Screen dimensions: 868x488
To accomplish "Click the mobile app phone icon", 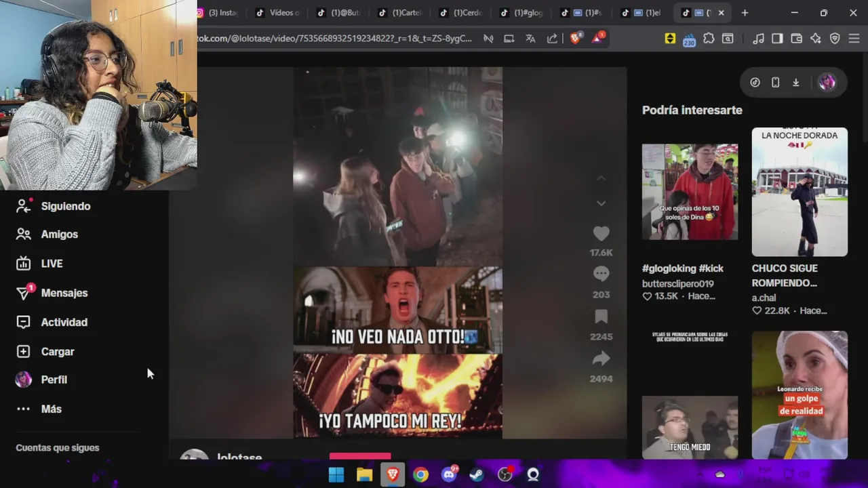I will click(775, 83).
